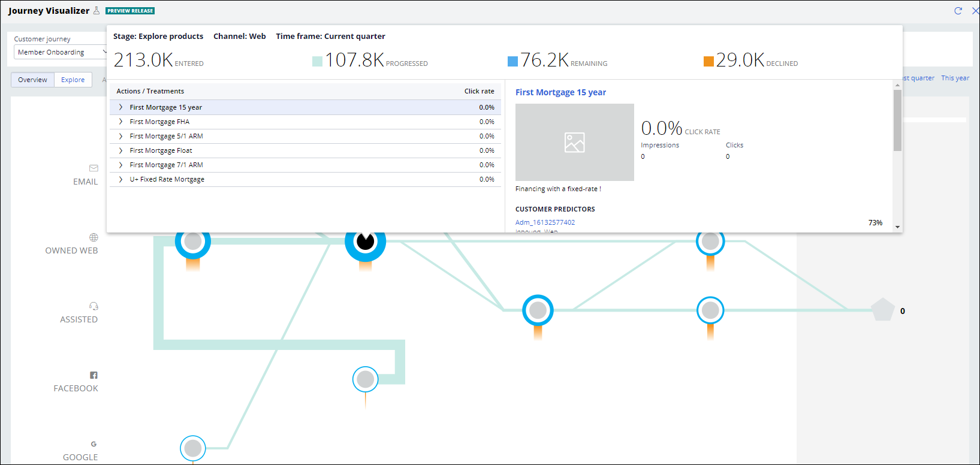Switch to the Overview tab
The image size is (980, 465).
[32, 80]
